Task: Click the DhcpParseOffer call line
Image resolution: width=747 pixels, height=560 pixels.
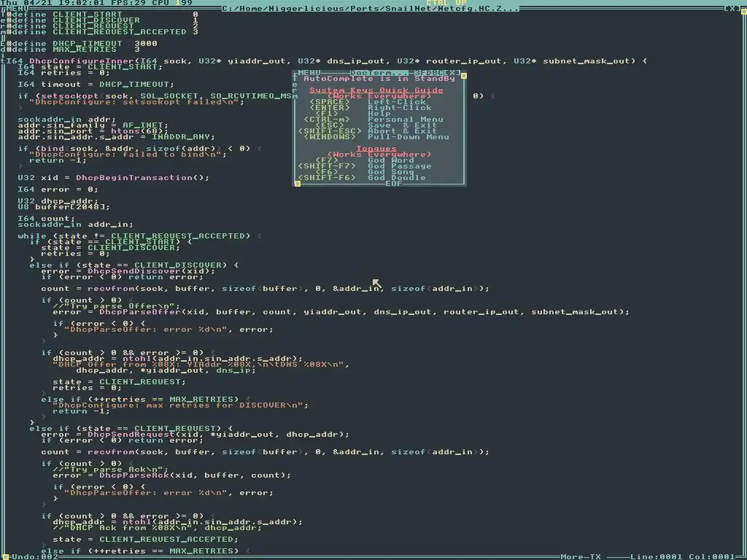Action: [341, 312]
